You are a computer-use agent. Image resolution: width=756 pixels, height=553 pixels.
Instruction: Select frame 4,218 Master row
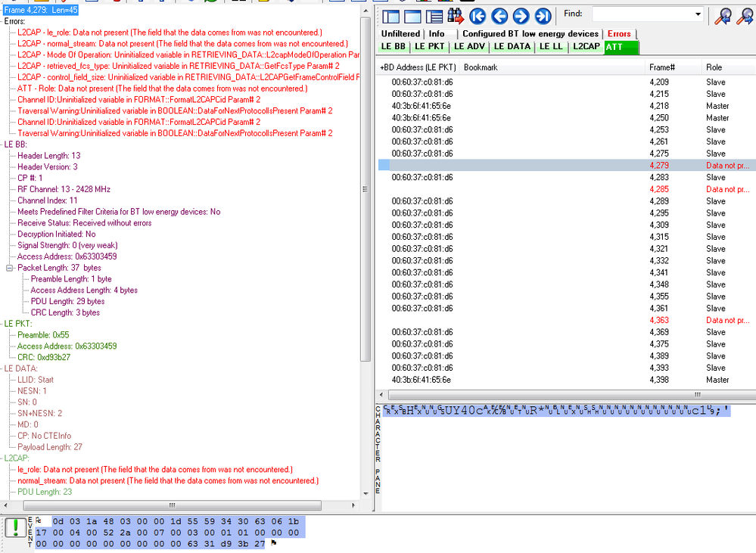point(567,106)
